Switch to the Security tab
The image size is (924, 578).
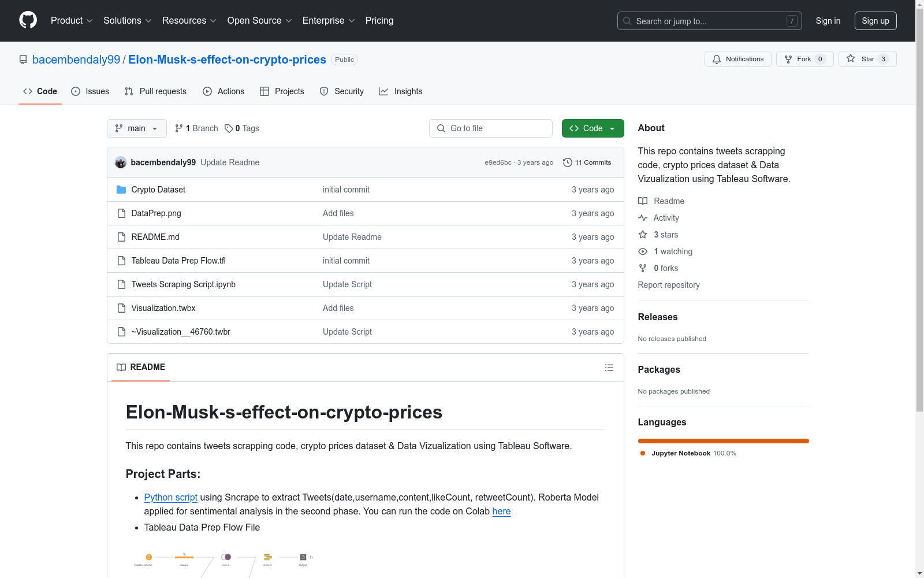(x=342, y=91)
